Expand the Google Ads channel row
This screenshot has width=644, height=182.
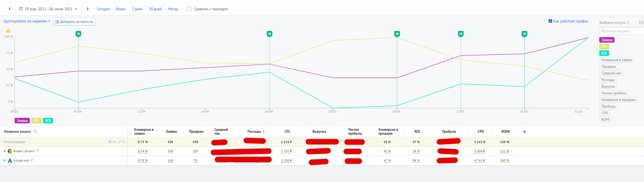4,160
